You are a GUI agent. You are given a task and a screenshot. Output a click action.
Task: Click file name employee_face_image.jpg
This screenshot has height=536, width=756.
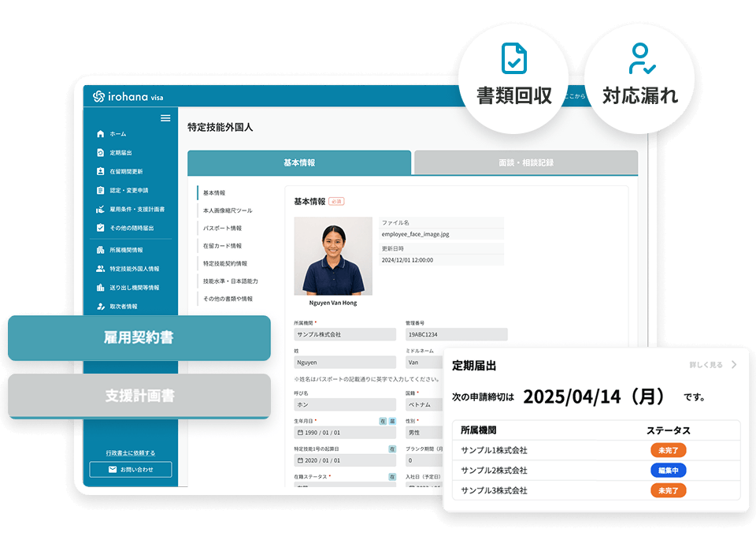tap(415, 234)
